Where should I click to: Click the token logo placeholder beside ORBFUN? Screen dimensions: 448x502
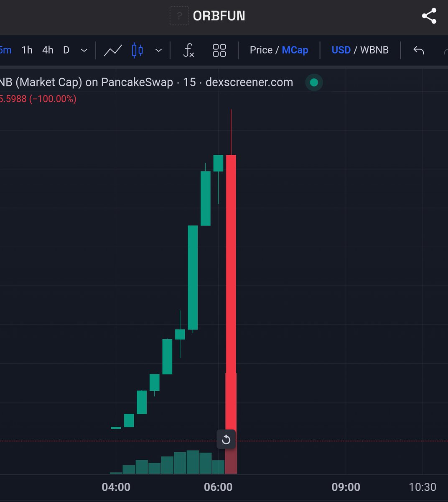point(179,15)
